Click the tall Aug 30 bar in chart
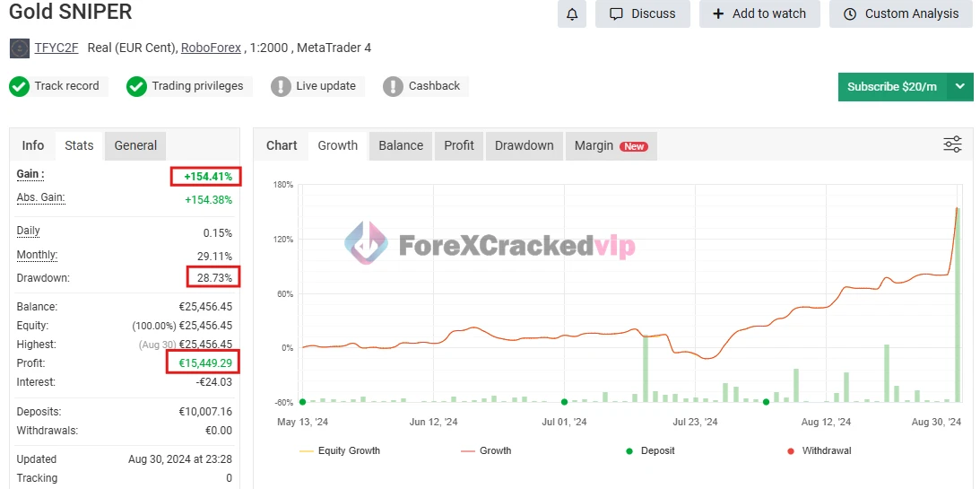This screenshot has width=980, height=489. [x=958, y=305]
